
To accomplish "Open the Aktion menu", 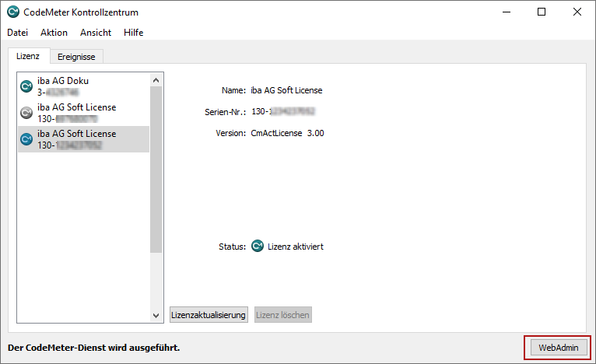I will tap(54, 33).
